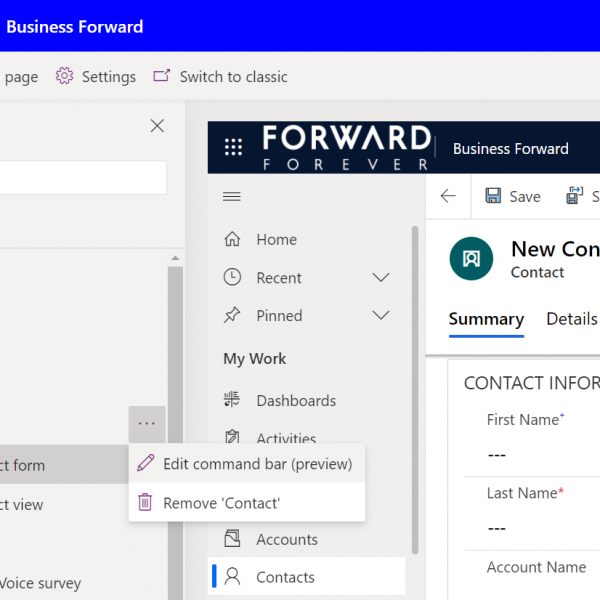Click the Activities clipboard icon

[x=233, y=437]
